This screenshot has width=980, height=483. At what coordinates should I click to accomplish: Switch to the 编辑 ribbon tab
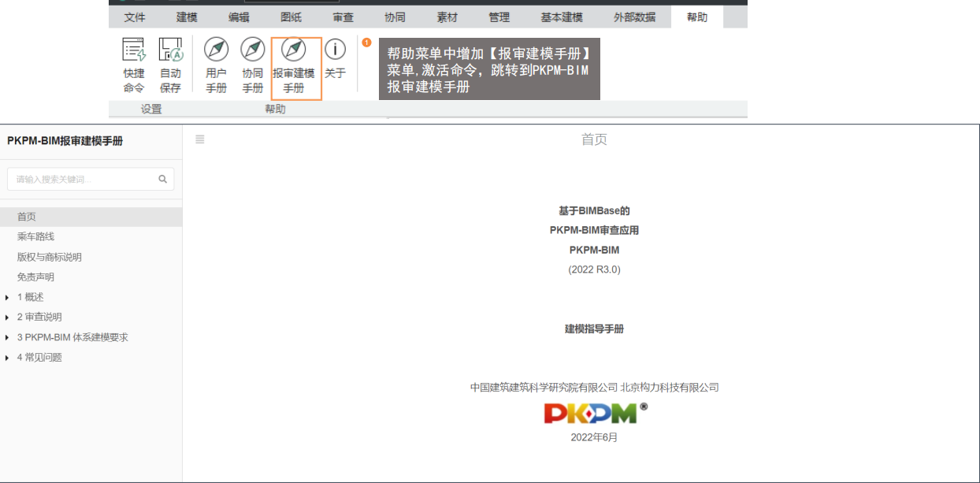click(239, 17)
